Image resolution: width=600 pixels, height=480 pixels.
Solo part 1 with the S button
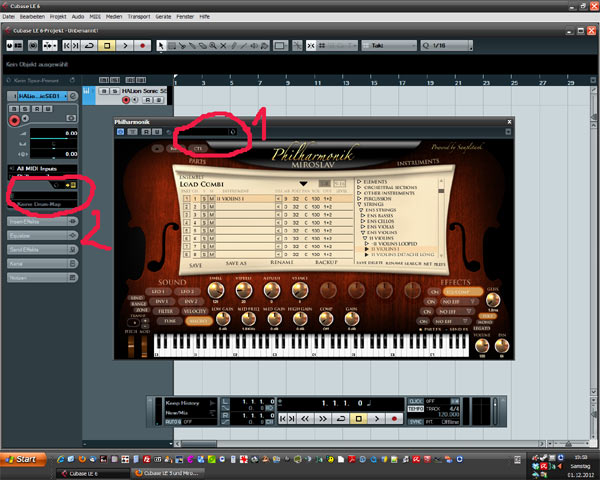click(203, 200)
